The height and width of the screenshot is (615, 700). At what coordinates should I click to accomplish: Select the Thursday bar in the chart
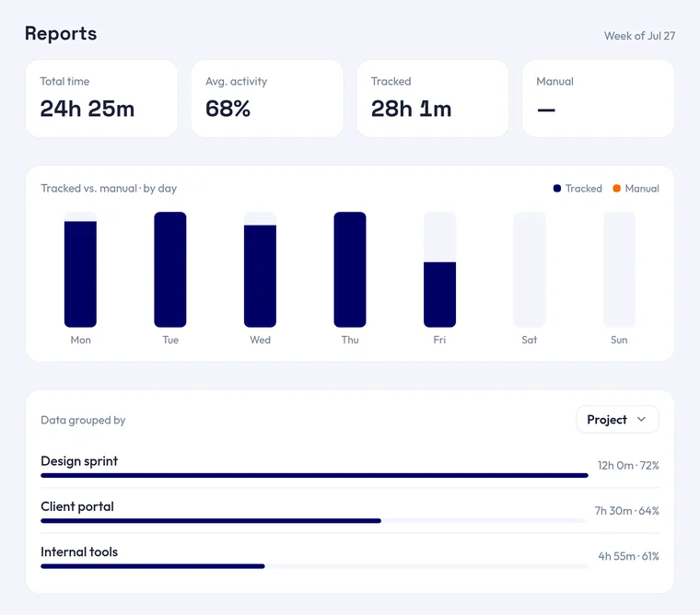click(350, 270)
